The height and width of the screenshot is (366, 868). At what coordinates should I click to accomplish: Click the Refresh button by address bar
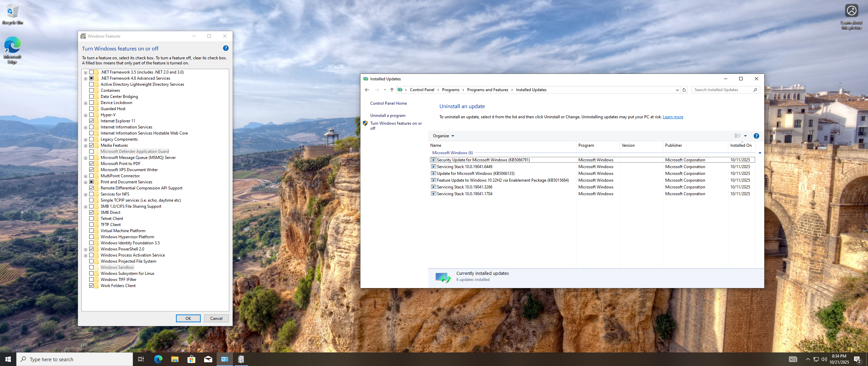coord(684,90)
